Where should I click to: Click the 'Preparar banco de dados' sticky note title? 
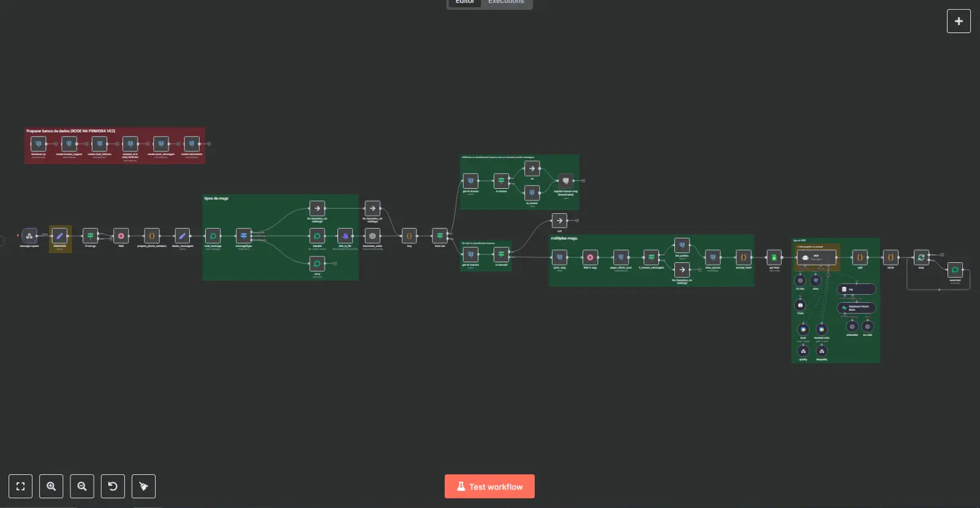click(70, 131)
